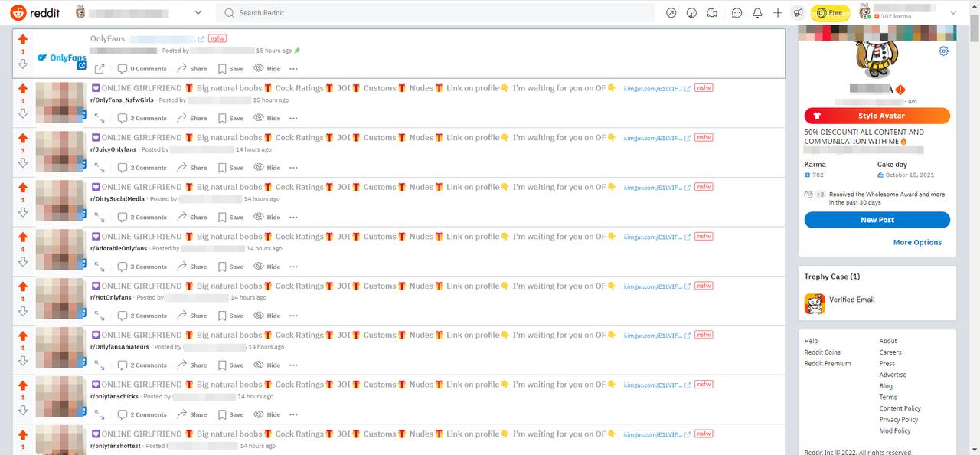This screenshot has width=980, height=455.
Task: Open more actions on r/JuicyOnlyfans post
Action: [293, 168]
